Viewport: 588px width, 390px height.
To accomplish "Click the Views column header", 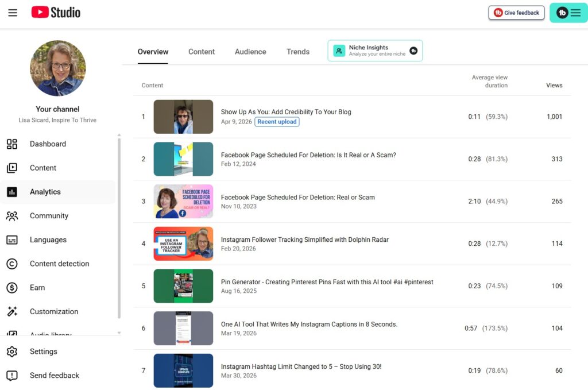I will [x=554, y=86].
